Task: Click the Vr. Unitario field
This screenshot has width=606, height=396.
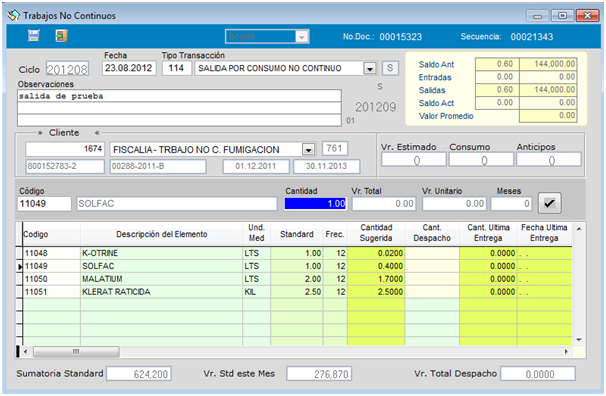Action: pos(454,204)
